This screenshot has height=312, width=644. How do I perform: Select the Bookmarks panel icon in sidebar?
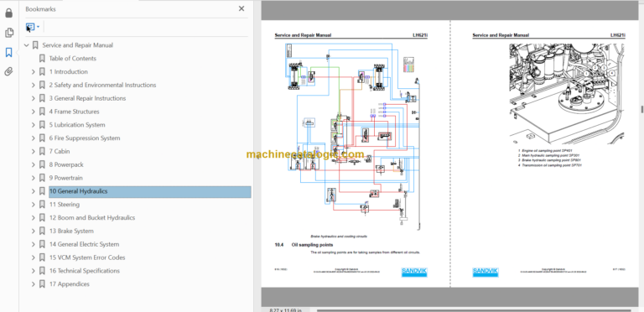point(8,52)
